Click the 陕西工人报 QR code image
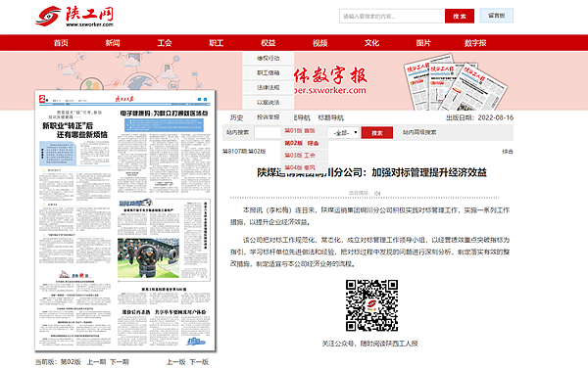 (x=371, y=305)
